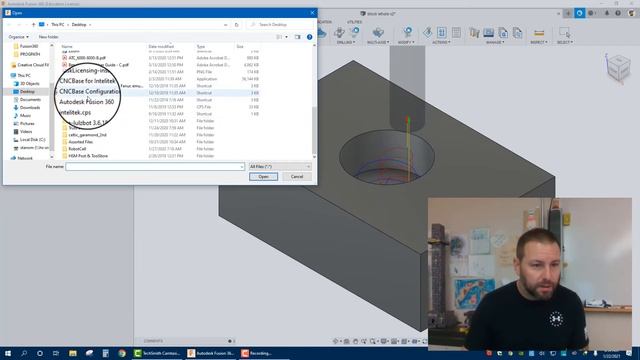Click the Simulate icon in Actions group
640x360 pixels.
[x=428, y=32]
